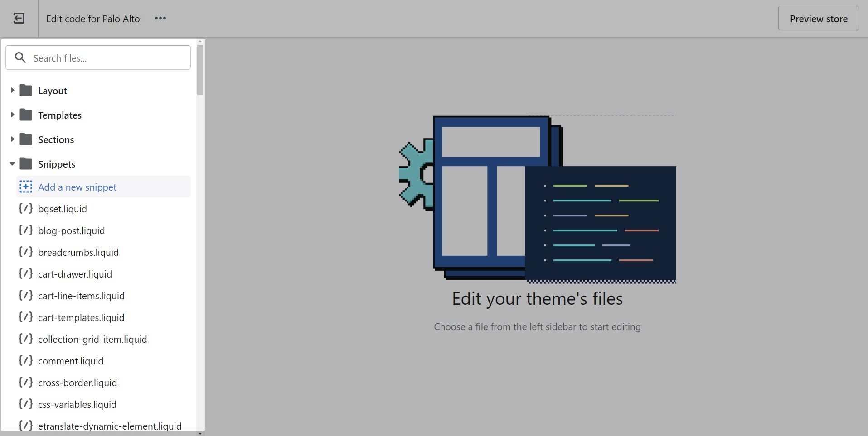Open collection-grid-item.liquid snippet
The height and width of the screenshot is (436, 868).
click(x=92, y=339)
